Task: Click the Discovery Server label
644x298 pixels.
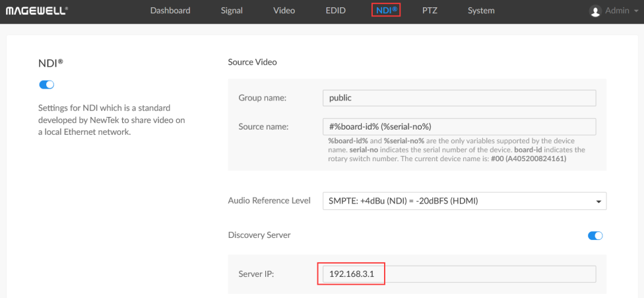Action: (x=259, y=235)
